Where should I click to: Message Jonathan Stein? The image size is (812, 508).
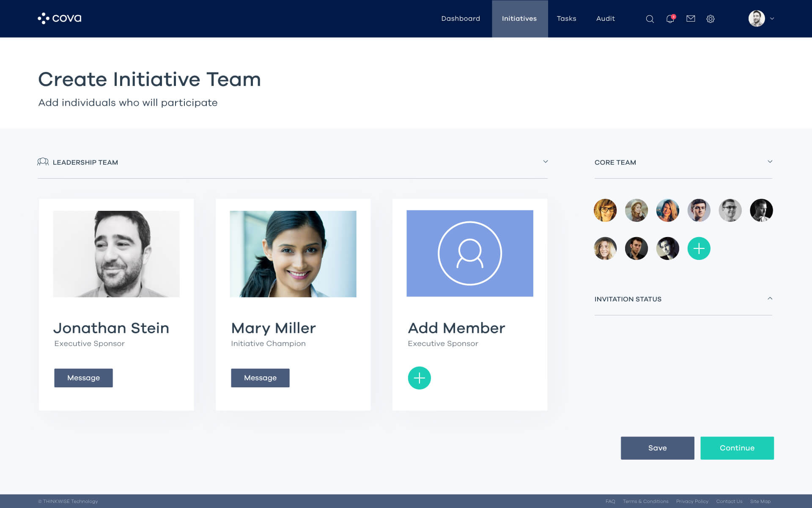[x=83, y=378]
